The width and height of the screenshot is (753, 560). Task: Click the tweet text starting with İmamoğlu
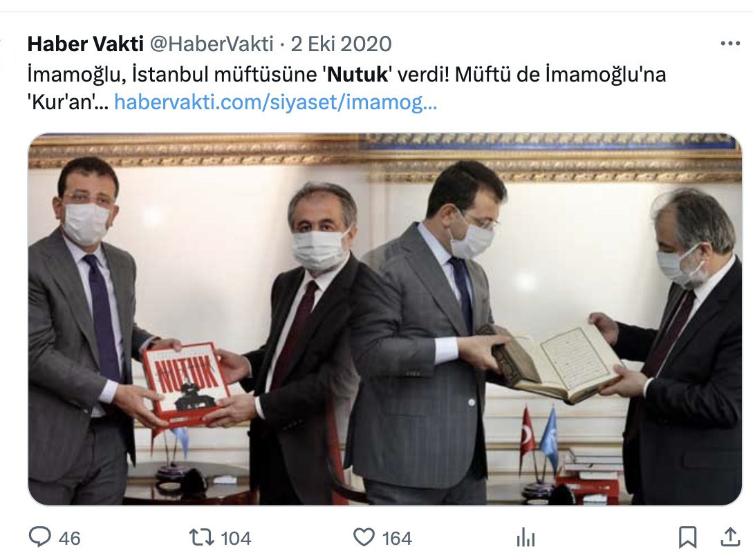pos(346,88)
